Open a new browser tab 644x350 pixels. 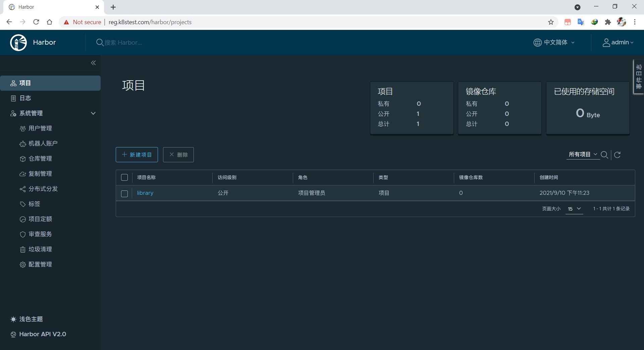pyautogui.click(x=113, y=7)
